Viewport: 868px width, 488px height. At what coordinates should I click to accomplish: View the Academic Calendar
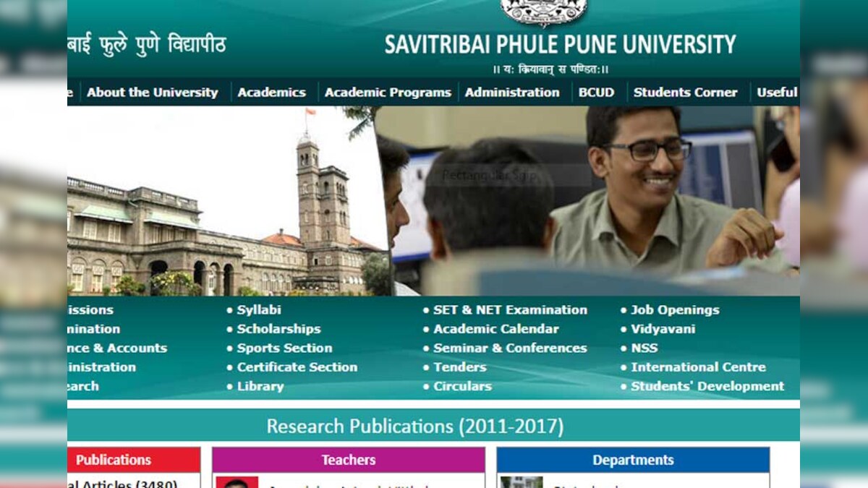495,329
